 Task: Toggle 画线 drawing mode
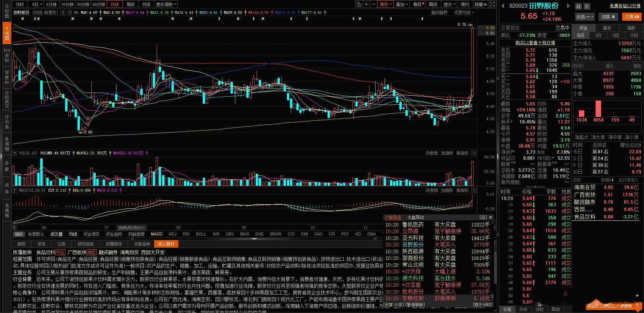pyautogui.click(x=433, y=4)
